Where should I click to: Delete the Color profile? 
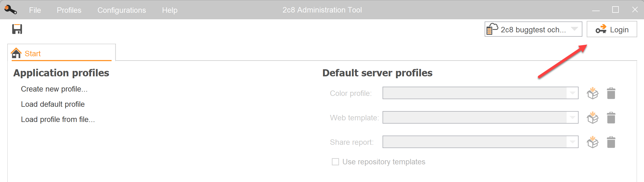[611, 93]
